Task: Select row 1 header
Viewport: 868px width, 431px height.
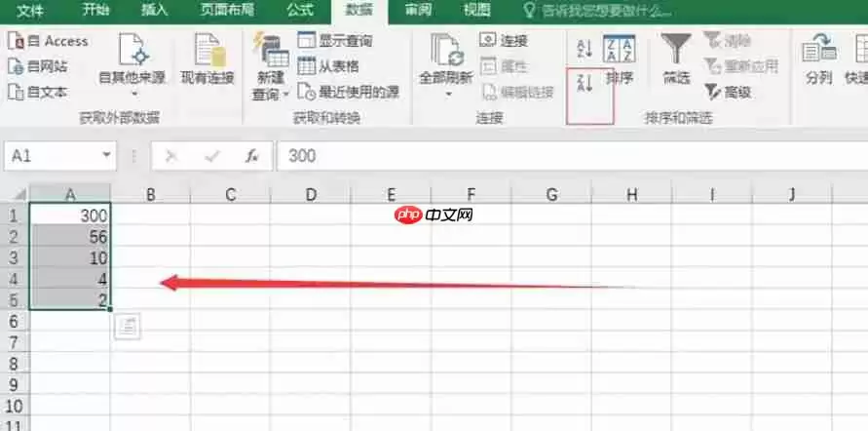Action: (x=15, y=215)
